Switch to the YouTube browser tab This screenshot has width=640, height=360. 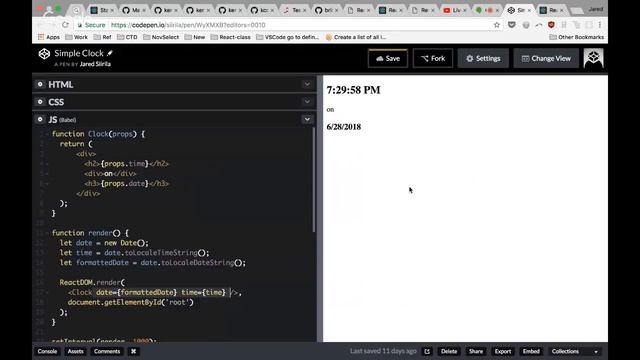click(x=453, y=10)
